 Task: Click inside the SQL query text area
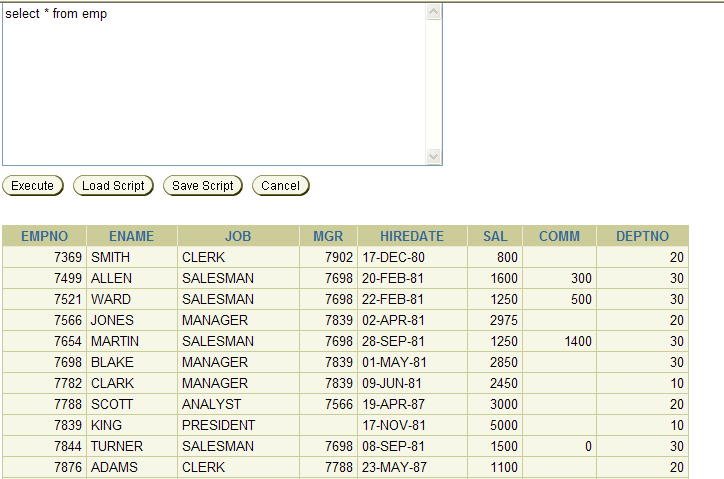[x=214, y=84]
